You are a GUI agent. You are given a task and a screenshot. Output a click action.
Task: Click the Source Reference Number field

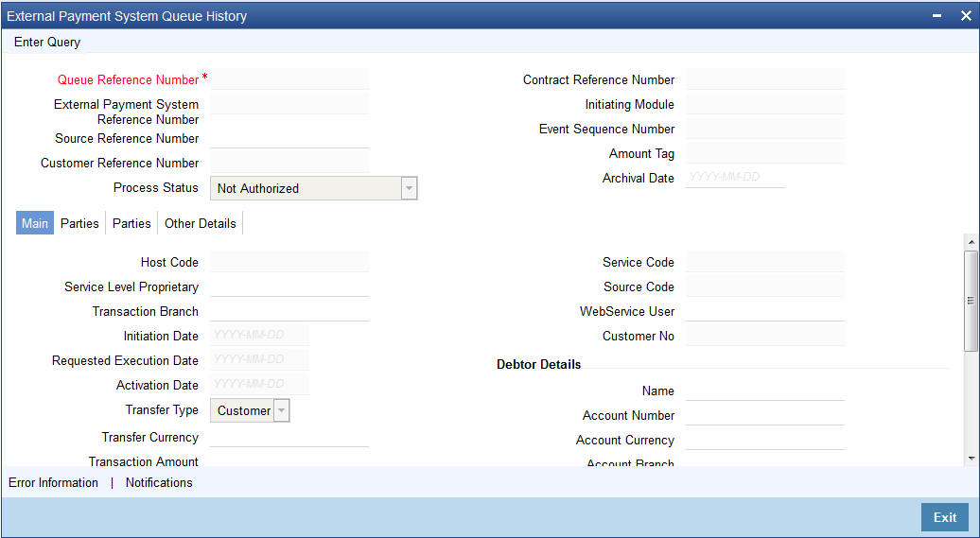pyautogui.click(x=289, y=138)
